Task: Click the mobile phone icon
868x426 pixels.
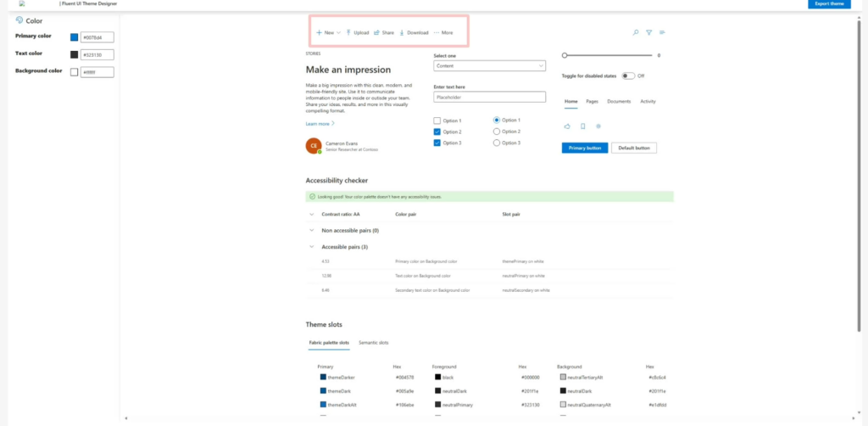Action: tap(582, 126)
